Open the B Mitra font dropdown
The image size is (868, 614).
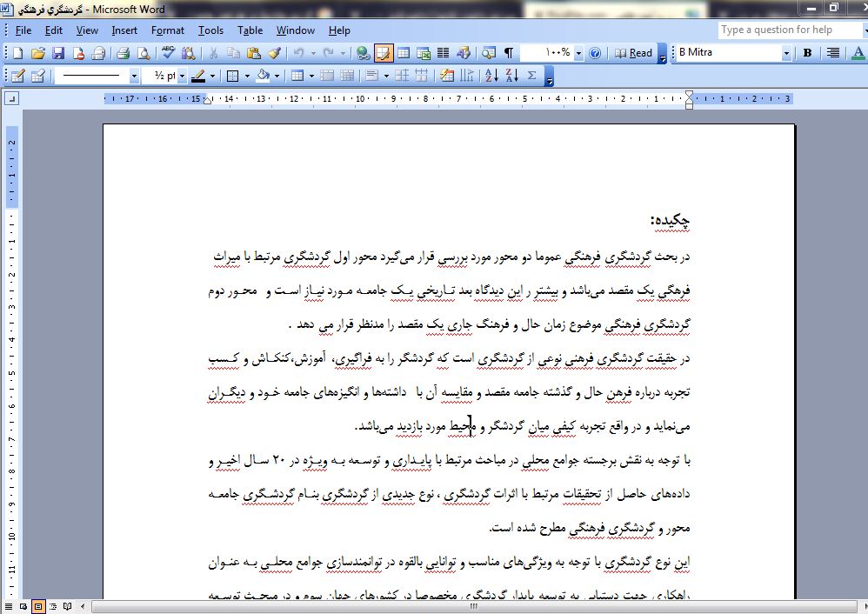[x=786, y=53]
